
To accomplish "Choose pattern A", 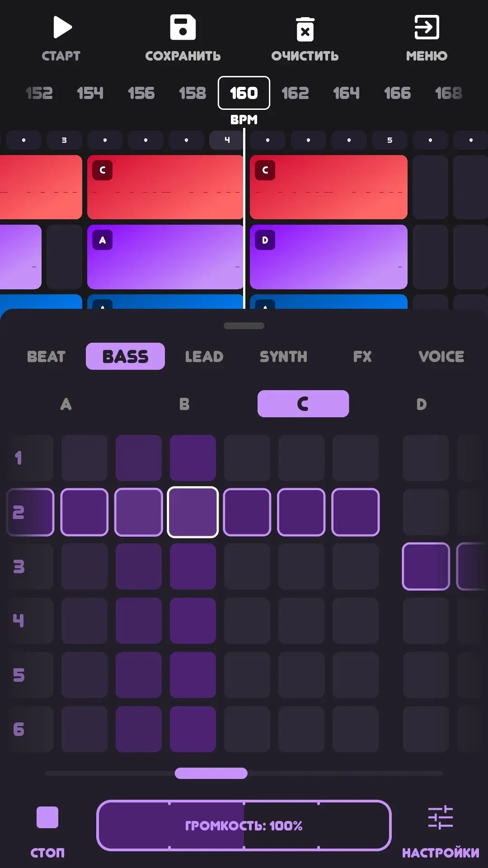I will pyautogui.click(x=66, y=404).
